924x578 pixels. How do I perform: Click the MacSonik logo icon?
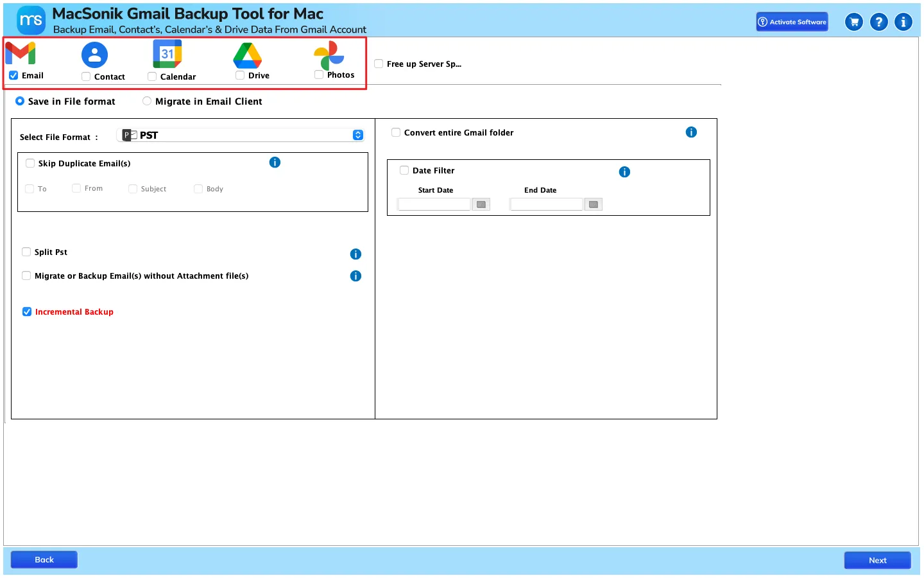[31, 20]
